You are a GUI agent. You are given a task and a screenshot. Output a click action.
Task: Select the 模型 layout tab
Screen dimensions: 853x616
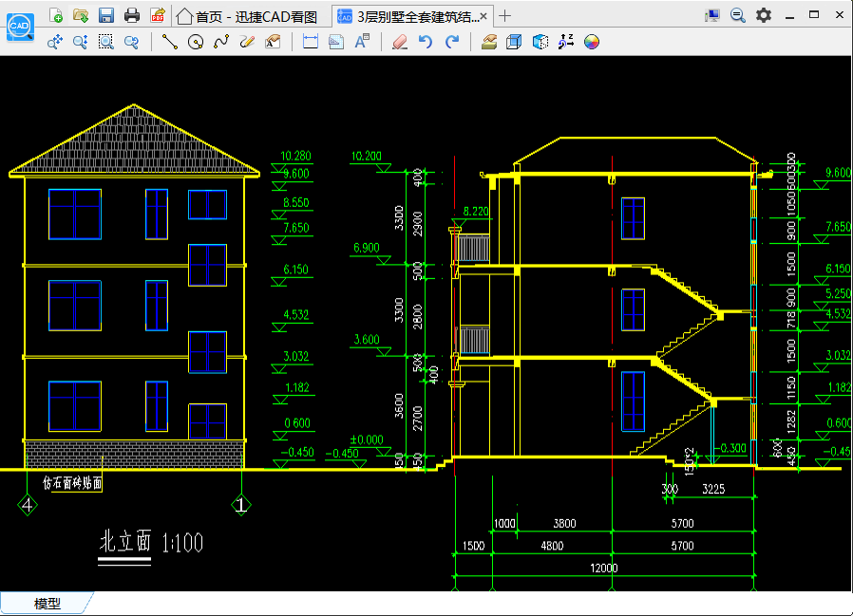(x=47, y=604)
